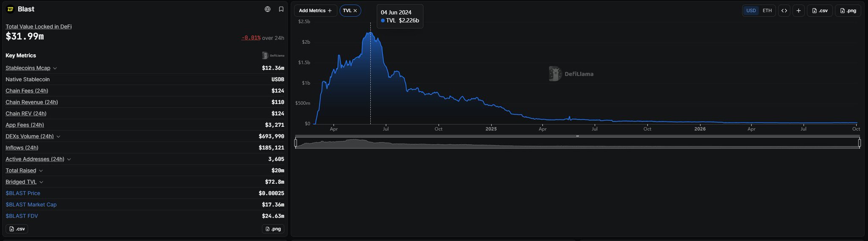Click the $72.8m bridged TVL value
The width and height of the screenshot is (868, 241).
point(275,182)
